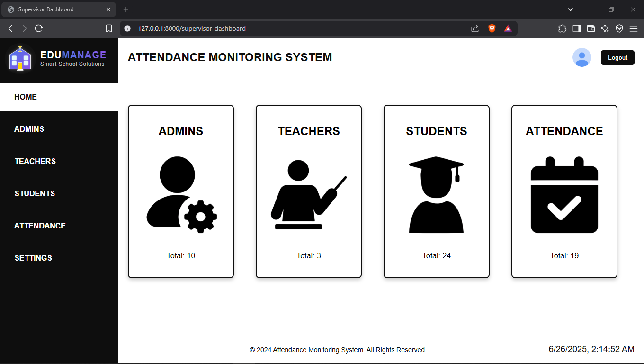Click the attendance calendar checkmark icon
This screenshot has width=644, height=364.
point(564,195)
